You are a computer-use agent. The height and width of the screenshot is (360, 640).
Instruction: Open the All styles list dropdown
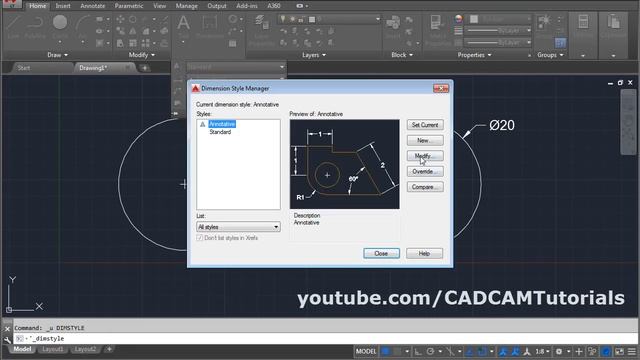238,227
